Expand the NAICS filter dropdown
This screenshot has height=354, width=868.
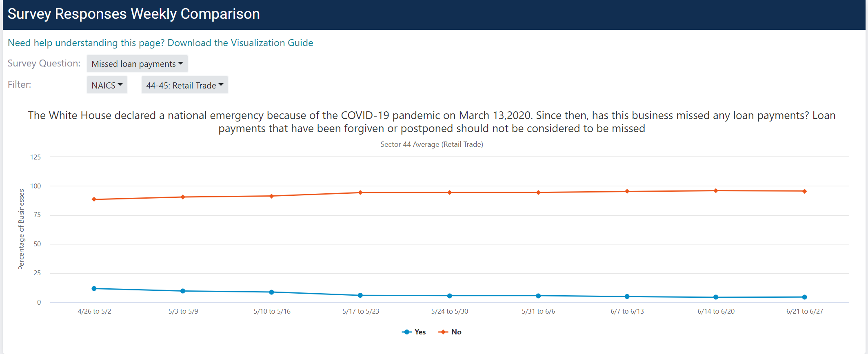pyautogui.click(x=107, y=85)
